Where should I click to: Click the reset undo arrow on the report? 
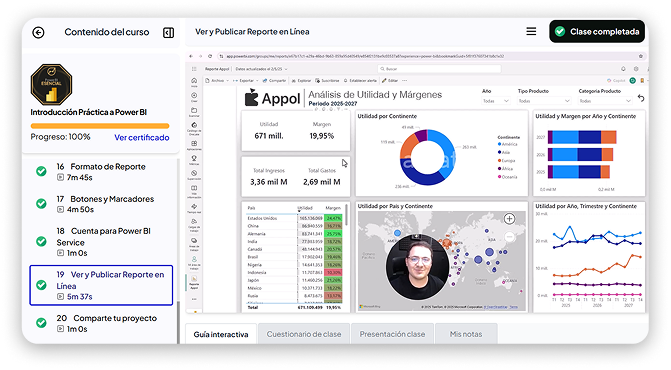(x=641, y=98)
